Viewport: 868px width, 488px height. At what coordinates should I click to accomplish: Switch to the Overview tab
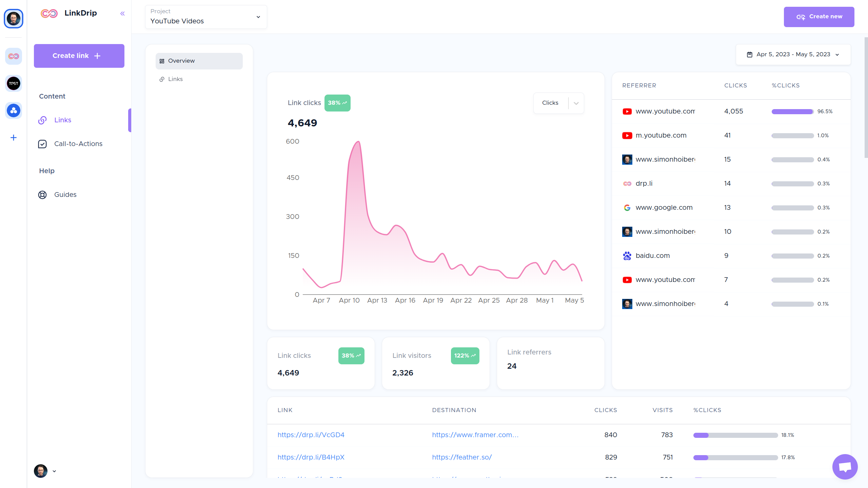(x=199, y=61)
